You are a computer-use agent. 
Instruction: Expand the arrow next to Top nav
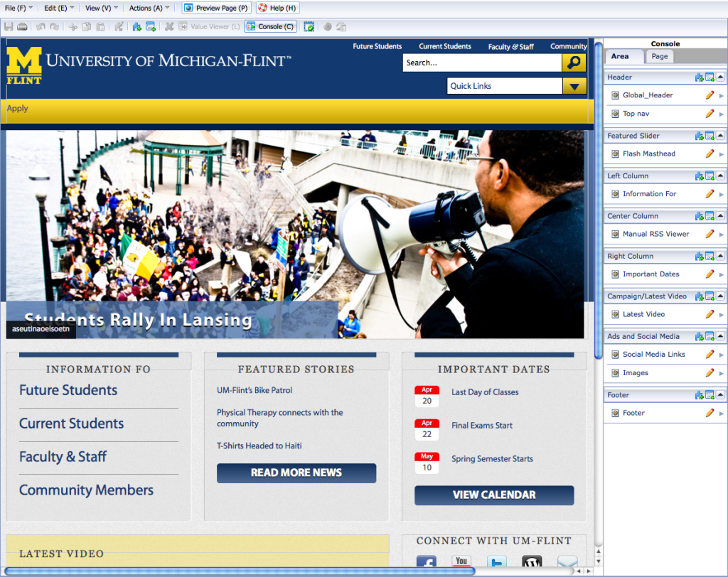point(722,114)
